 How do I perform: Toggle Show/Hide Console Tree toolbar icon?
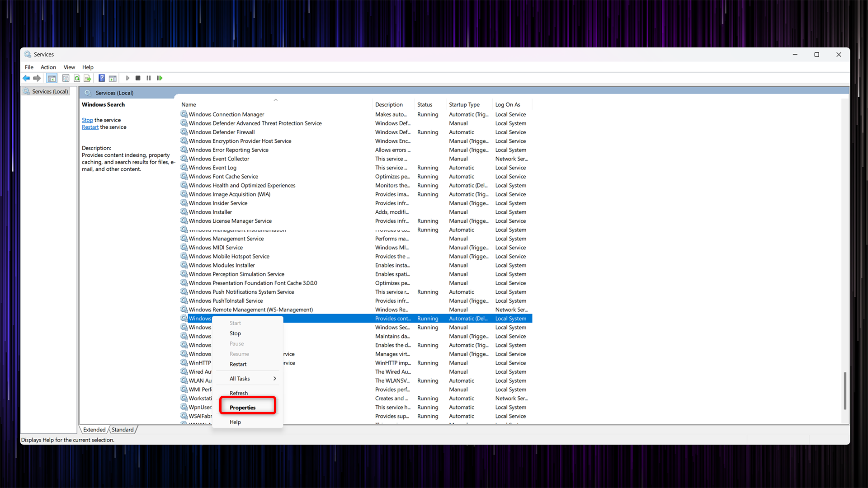pos(52,78)
